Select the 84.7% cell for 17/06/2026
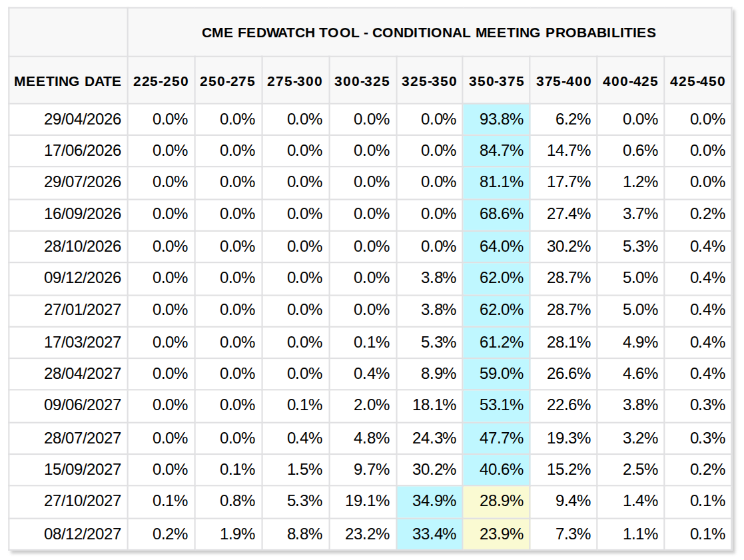744x560 pixels. click(x=501, y=150)
